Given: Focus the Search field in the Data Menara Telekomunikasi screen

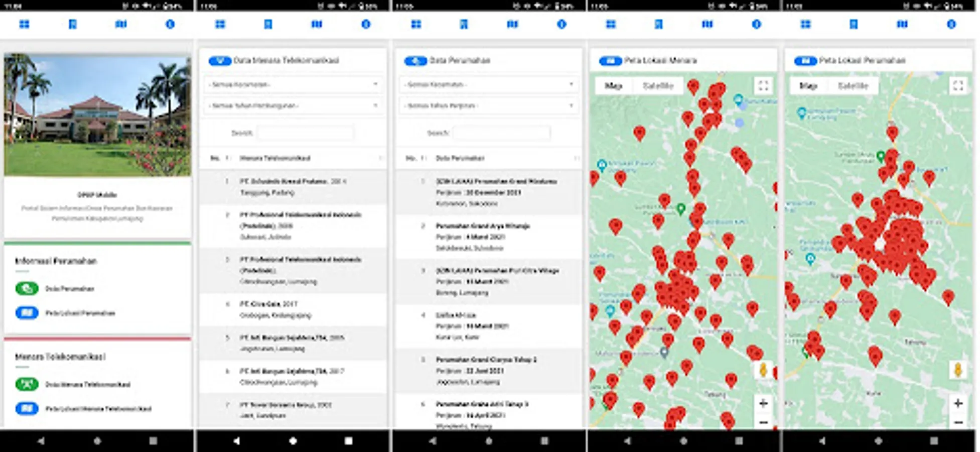Looking at the screenshot, I should (306, 133).
